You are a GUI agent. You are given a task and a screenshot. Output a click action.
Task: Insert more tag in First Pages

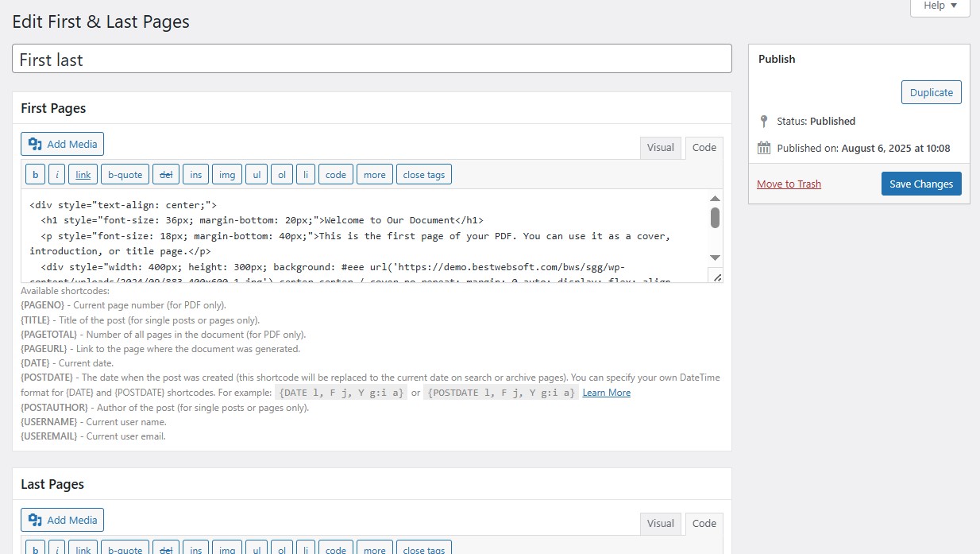[x=375, y=174]
